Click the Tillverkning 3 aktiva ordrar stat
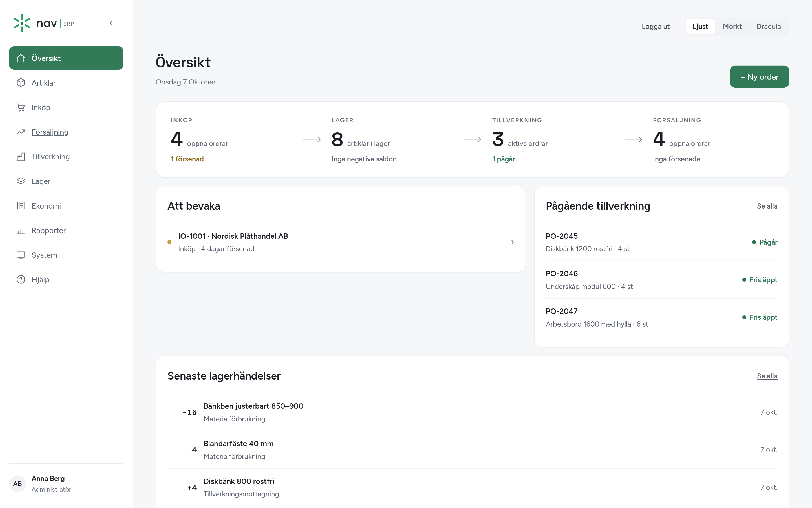This screenshot has width=812, height=508. click(553, 139)
